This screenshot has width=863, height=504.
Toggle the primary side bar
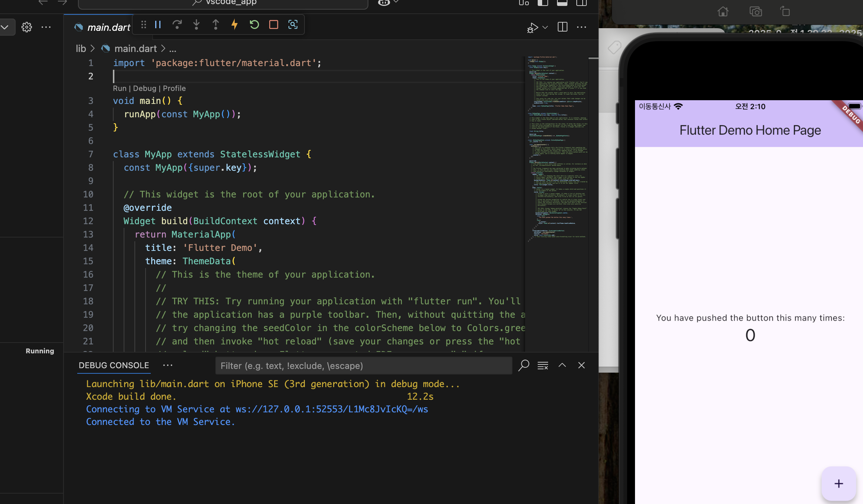(x=543, y=3)
